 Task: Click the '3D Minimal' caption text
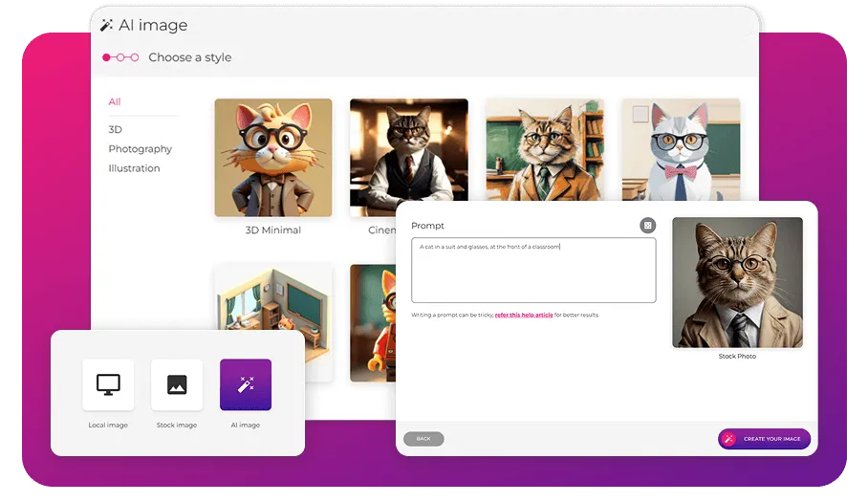coord(273,230)
